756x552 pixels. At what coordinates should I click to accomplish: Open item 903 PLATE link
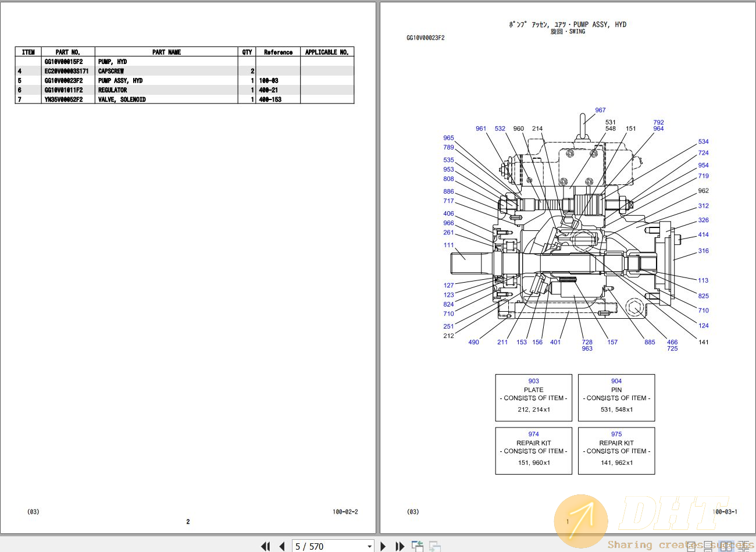(534, 382)
